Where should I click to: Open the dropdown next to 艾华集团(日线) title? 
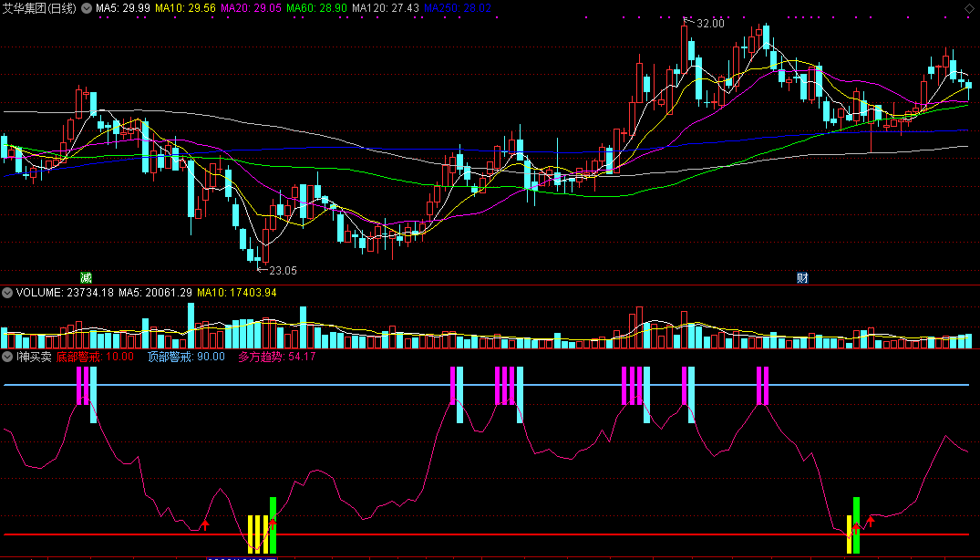coord(86,8)
